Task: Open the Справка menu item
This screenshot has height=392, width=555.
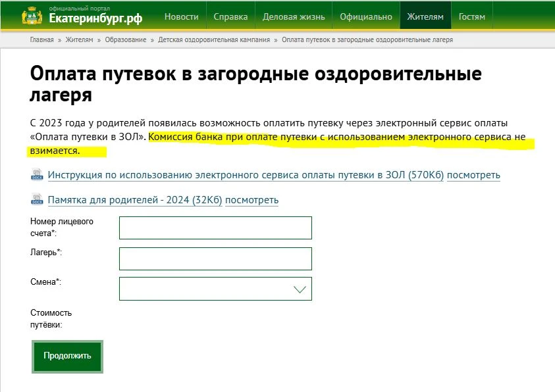Action: click(x=230, y=16)
